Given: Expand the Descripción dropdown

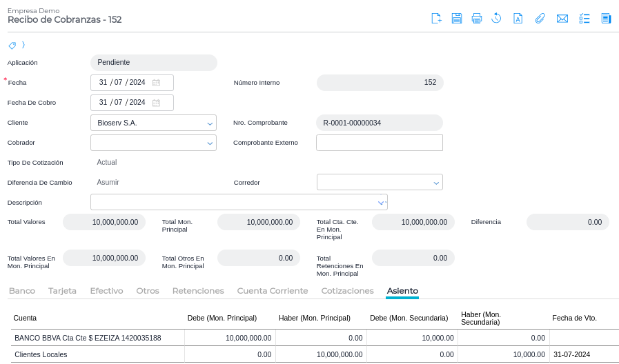Looking at the screenshot, I should coord(380,203).
